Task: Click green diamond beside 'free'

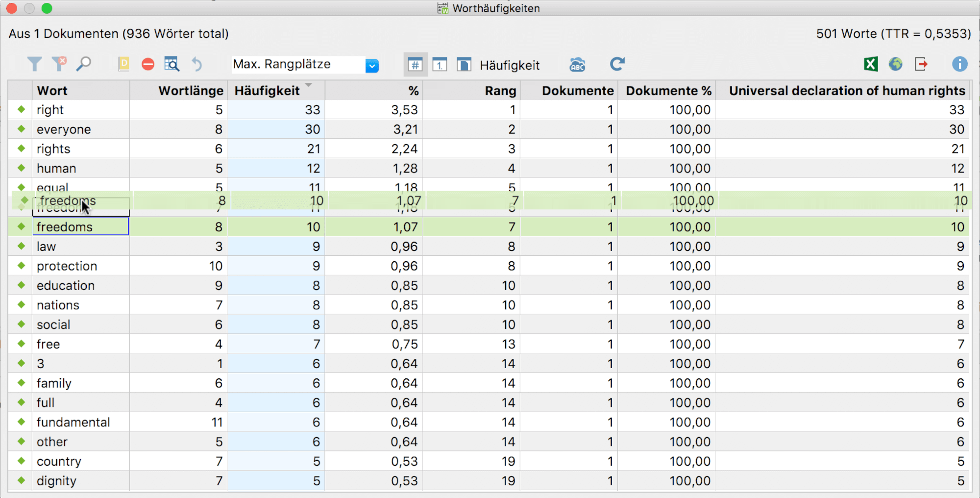Action: (21, 344)
